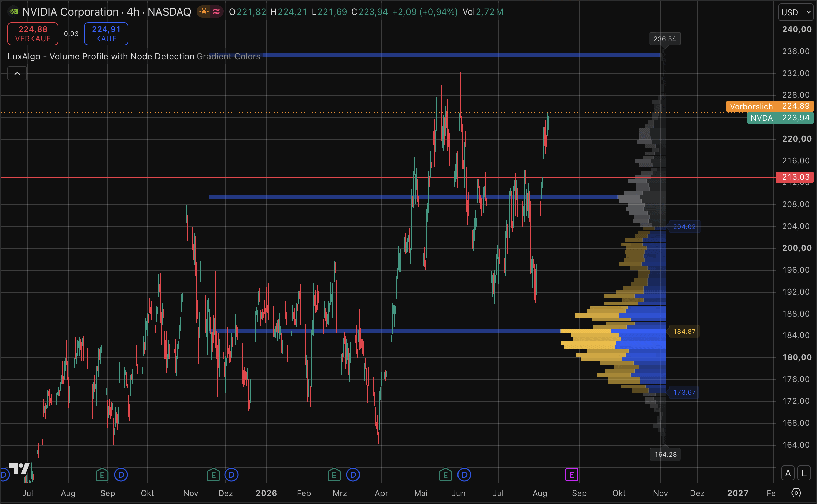Click the Feb label on the time axis
Screen dimensions: 817x504
coord(304,493)
